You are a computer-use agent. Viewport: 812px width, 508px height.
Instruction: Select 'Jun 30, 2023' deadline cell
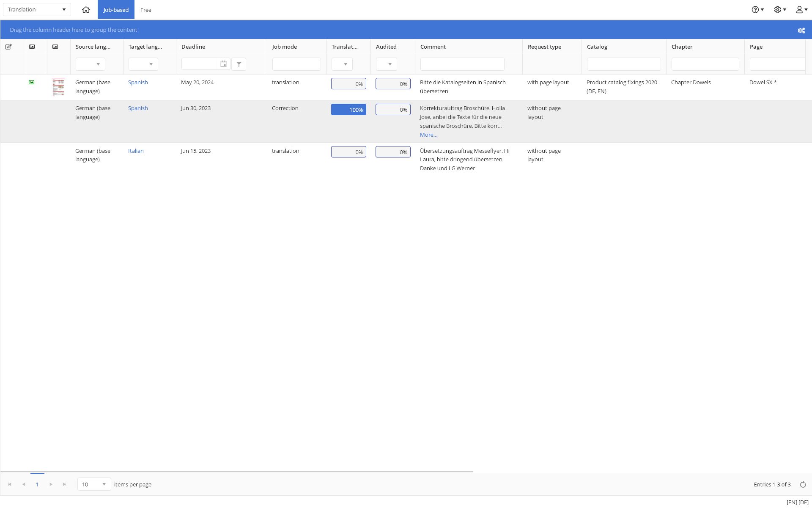click(195, 108)
